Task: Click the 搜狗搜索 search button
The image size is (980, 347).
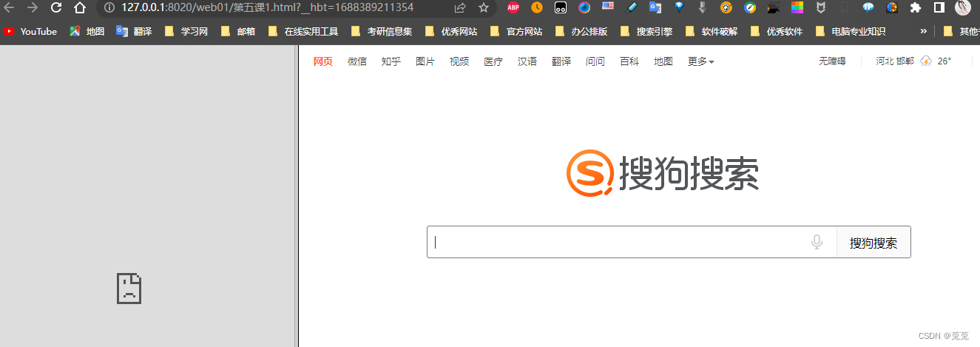Action: coord(873,242)
